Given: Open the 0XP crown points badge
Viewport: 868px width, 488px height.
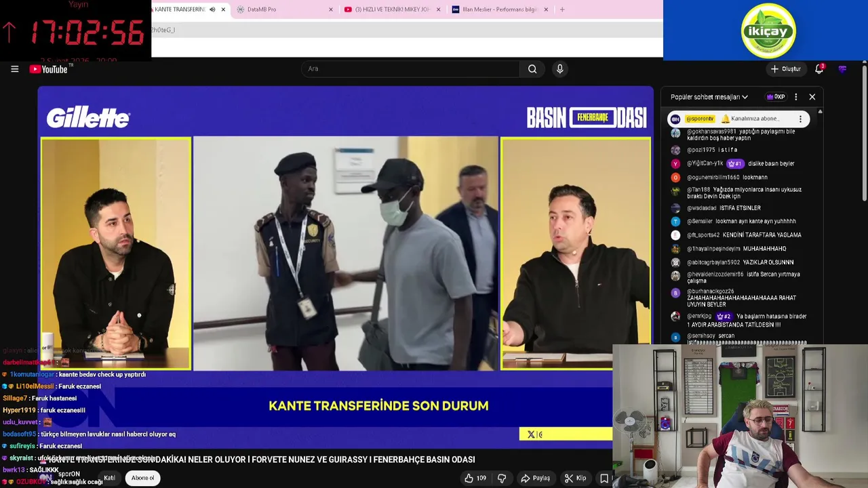Looking at the screenshot, I should (x=776, y=97).
